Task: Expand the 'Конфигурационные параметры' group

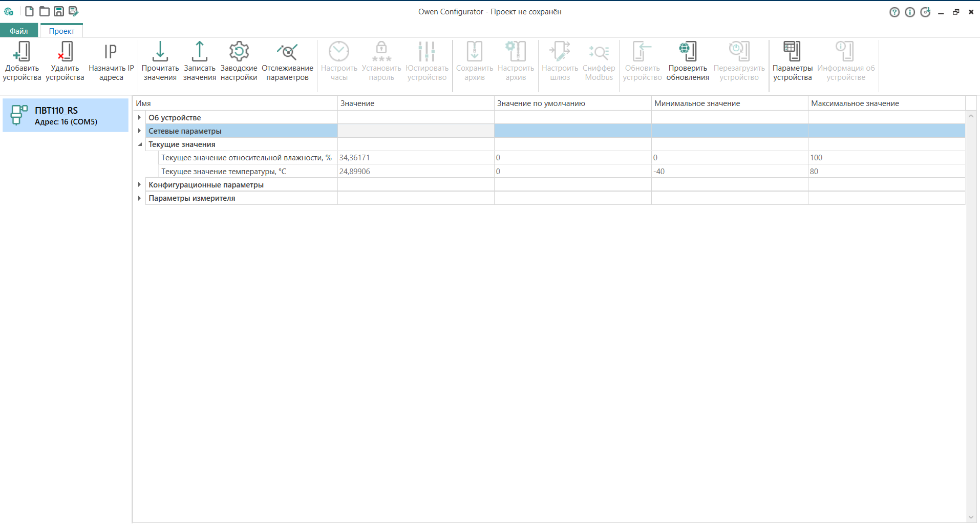Action: (x=139, y=184)
